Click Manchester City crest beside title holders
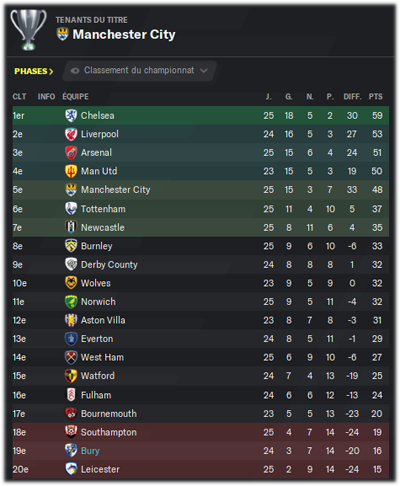 tap(62, 34)
